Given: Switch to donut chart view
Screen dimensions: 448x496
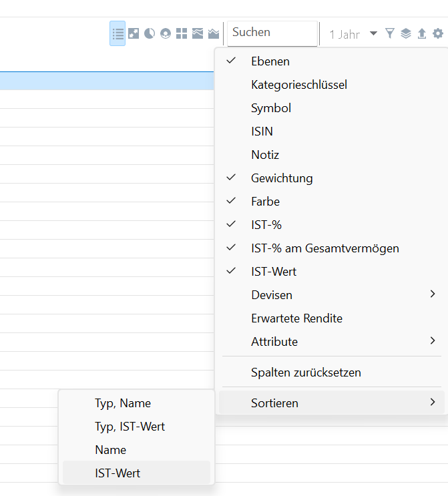Looking at the screenshot, I should pyautogui.click(x=166, y=33).
